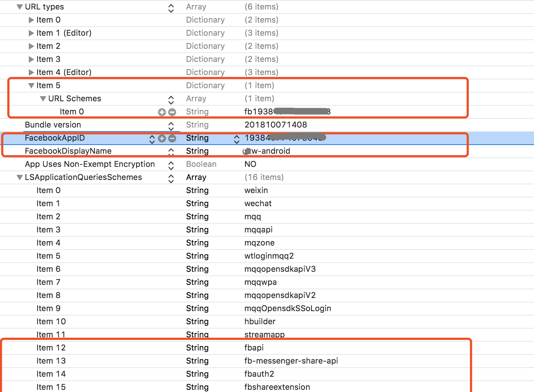Click the (6 items) count for URL types

[x=262, y=7]
